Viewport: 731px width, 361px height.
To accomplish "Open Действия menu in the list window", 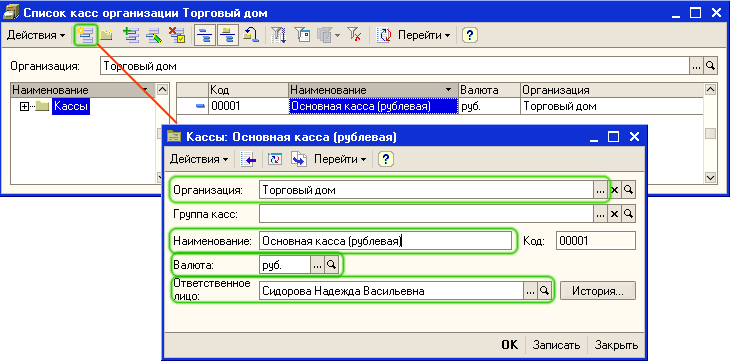I will [x=35, y=35].
